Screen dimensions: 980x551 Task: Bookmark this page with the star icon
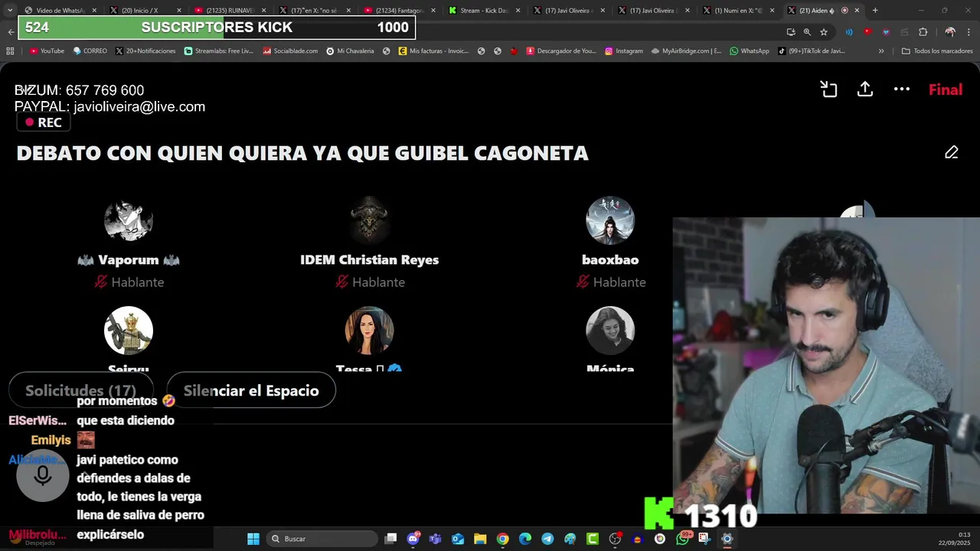[x=824, y=32]
